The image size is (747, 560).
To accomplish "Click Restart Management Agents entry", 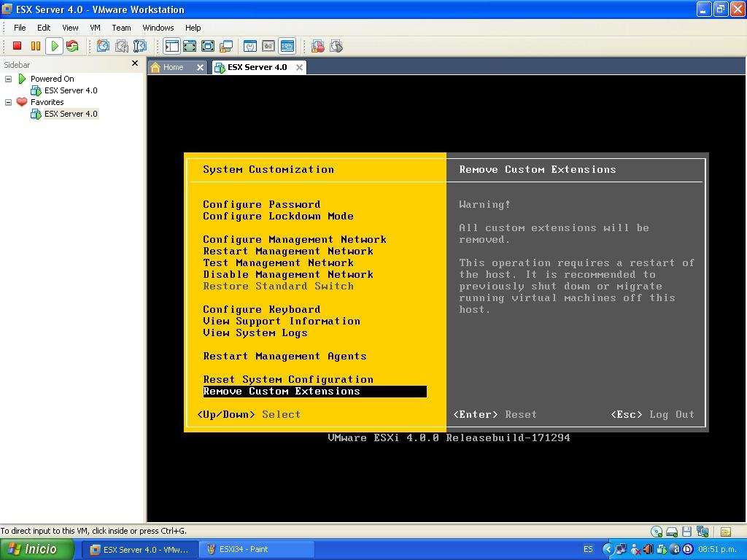I will point(285,356).
